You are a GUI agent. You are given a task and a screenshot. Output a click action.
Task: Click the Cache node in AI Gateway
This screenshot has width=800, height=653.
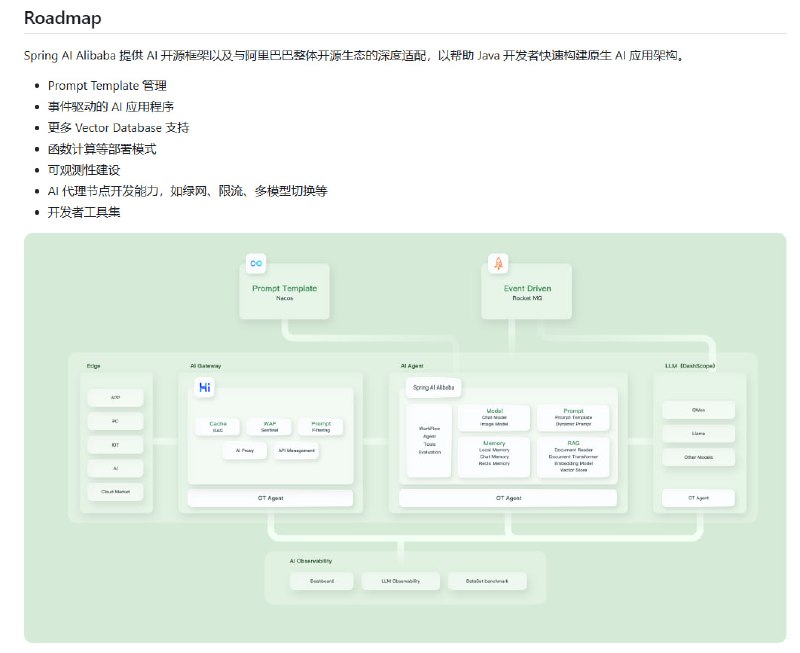[x=218, y=426]
